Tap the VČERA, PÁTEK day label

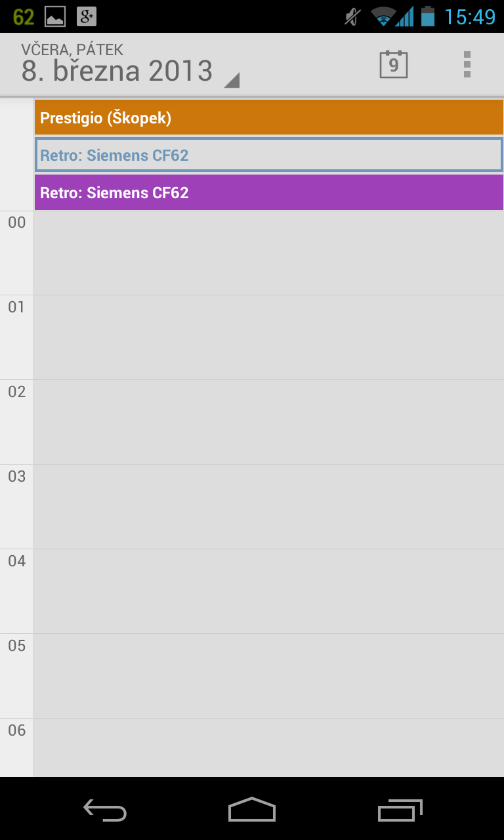(72, 50)
